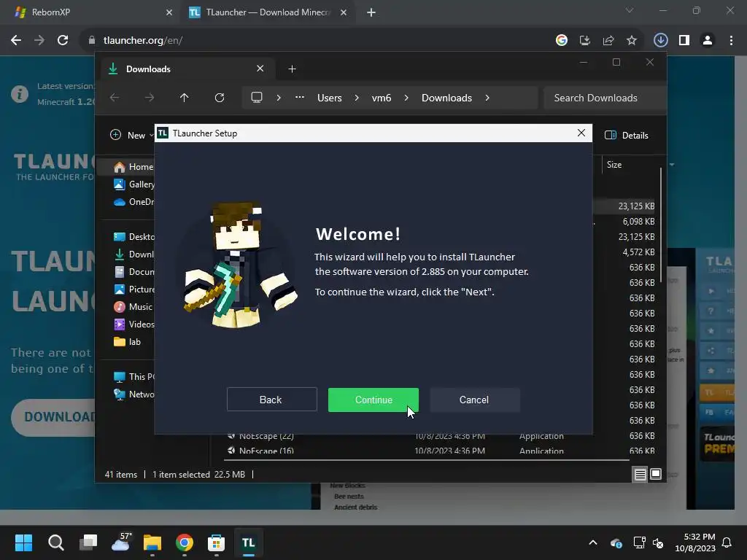The image size is (747, 560).
Task: Open the New dropdown in Explorer
Action: pyautogui.click(x=132, y=135)
